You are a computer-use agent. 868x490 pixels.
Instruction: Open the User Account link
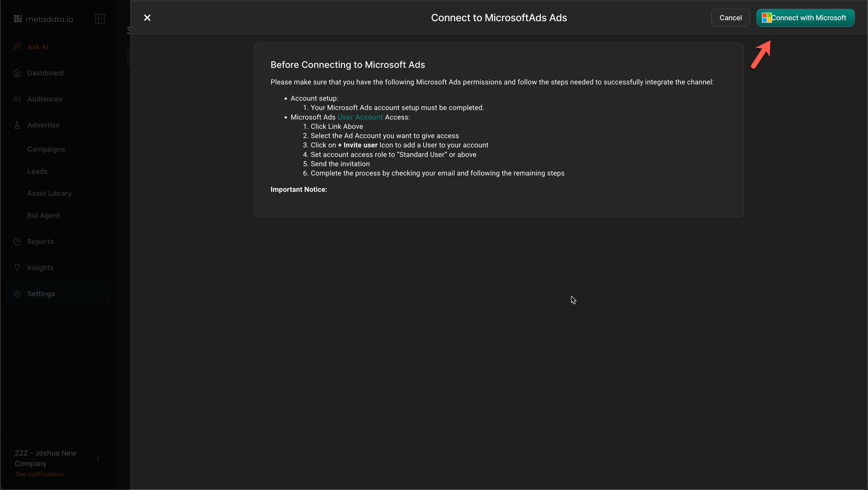[x=360, y=117]
